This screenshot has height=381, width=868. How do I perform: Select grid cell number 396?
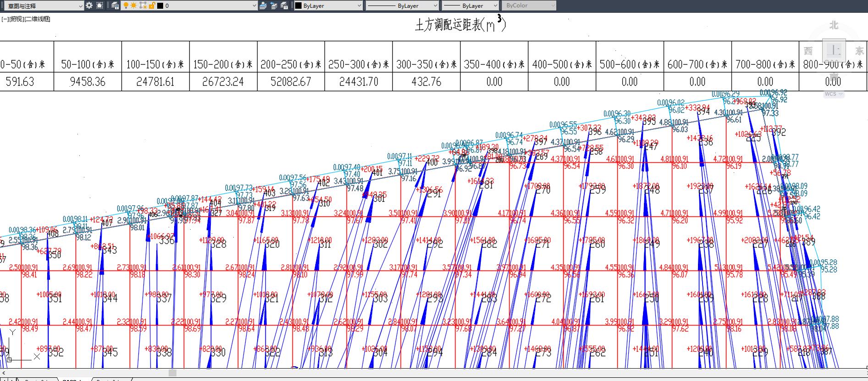(x=595, y=132)
